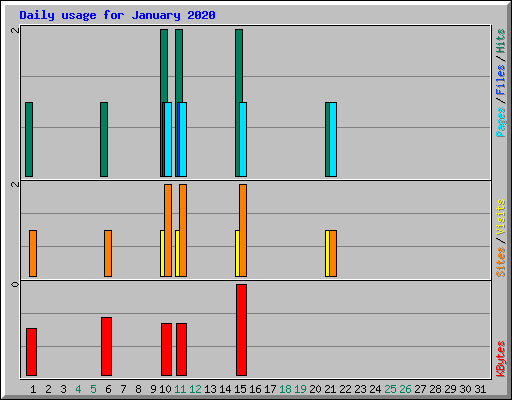This screenshot has height=400, width=512.
Task: Click the KBytes panel's y-axis value 0
Action: [15, 284]
